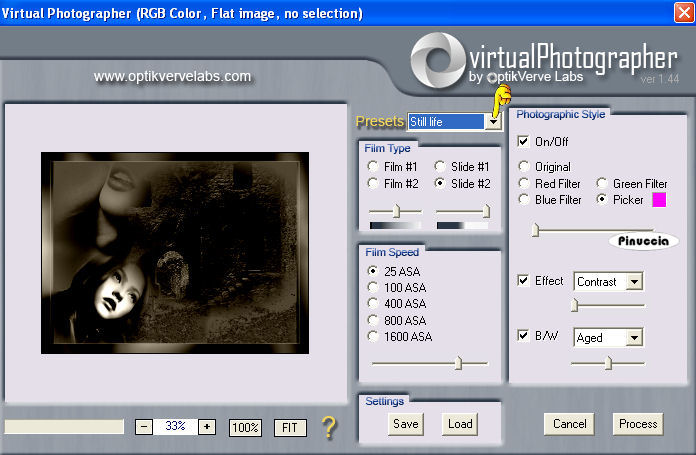This screenshot has width=696, height=455.
Task: Click the magenta Picker color swatch
Action: 659,200
